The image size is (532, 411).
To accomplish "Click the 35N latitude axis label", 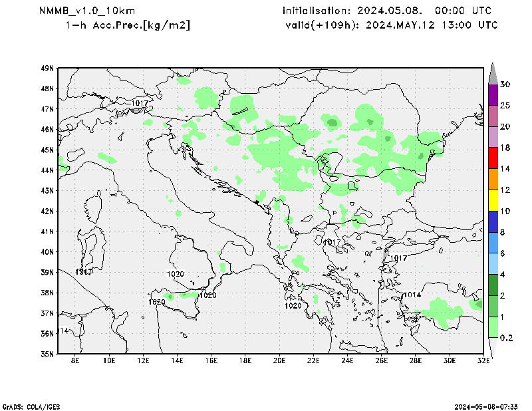I will [x=47, y=354].
